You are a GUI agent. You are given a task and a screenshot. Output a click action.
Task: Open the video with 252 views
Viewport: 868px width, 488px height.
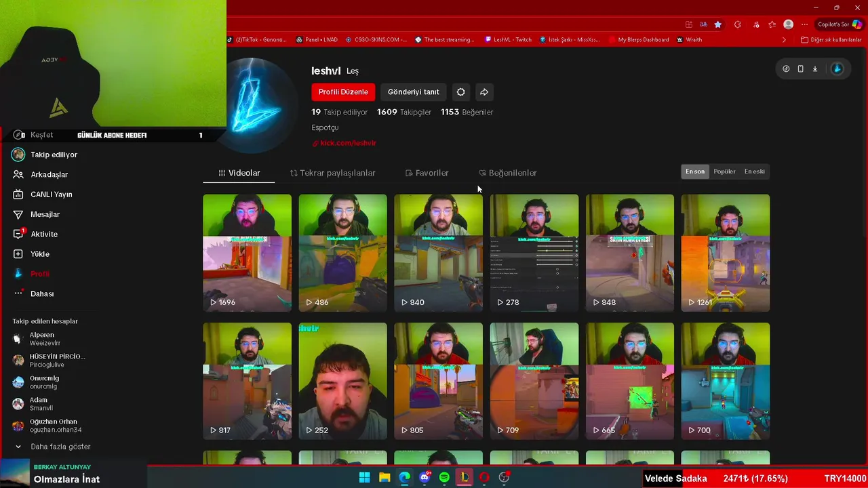point(342,381)
